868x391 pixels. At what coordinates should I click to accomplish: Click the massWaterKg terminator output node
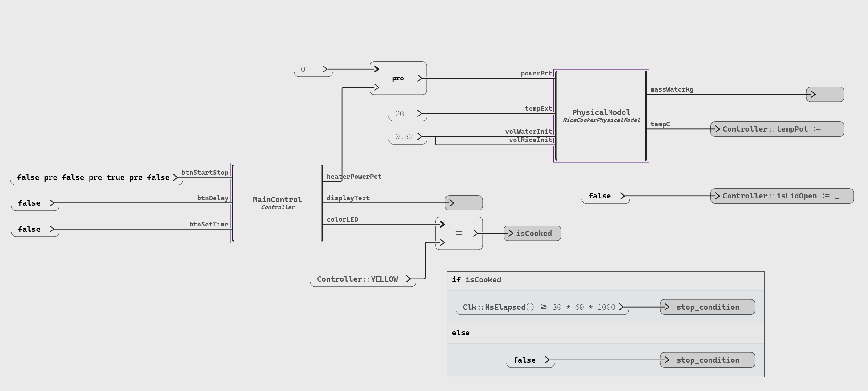(x=825, y=95)
